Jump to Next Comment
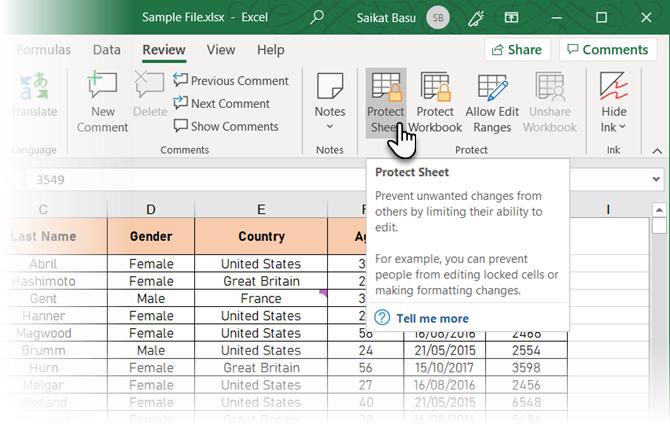This screenshot has width=670, height=425. (222, 103)
